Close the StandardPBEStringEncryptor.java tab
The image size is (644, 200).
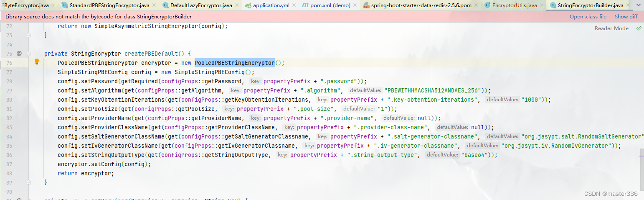154,5
